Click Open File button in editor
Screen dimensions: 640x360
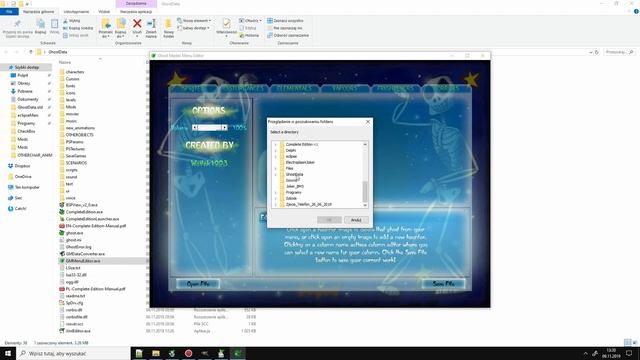click(x=198, y=284)
